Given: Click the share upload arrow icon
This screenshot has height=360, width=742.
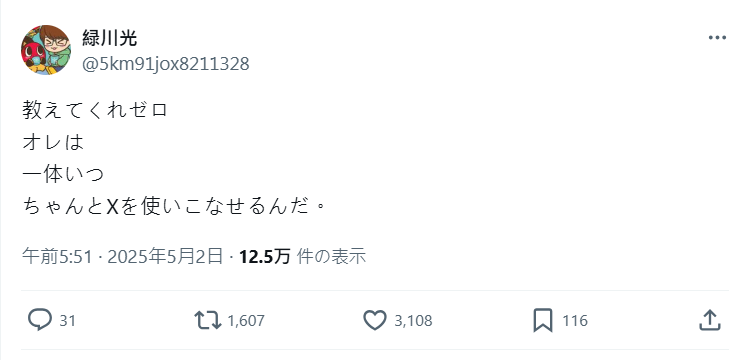Looking at the screenshot, I should tap(710, 320).
